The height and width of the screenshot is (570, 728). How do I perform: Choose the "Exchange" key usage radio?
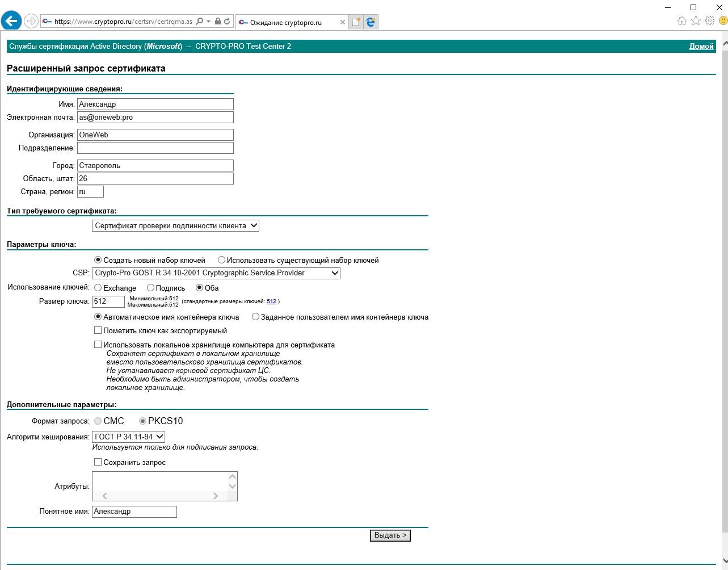(98, 288)
